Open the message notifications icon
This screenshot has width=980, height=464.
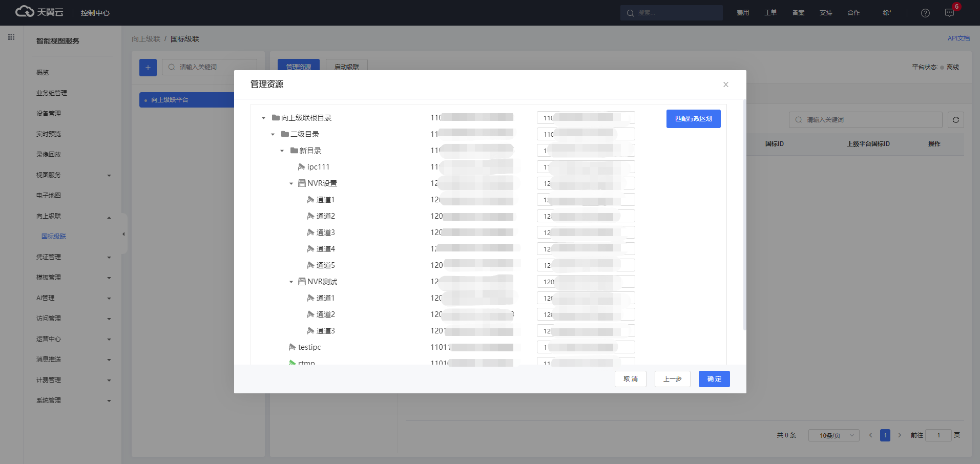click(x=949, y=13)
